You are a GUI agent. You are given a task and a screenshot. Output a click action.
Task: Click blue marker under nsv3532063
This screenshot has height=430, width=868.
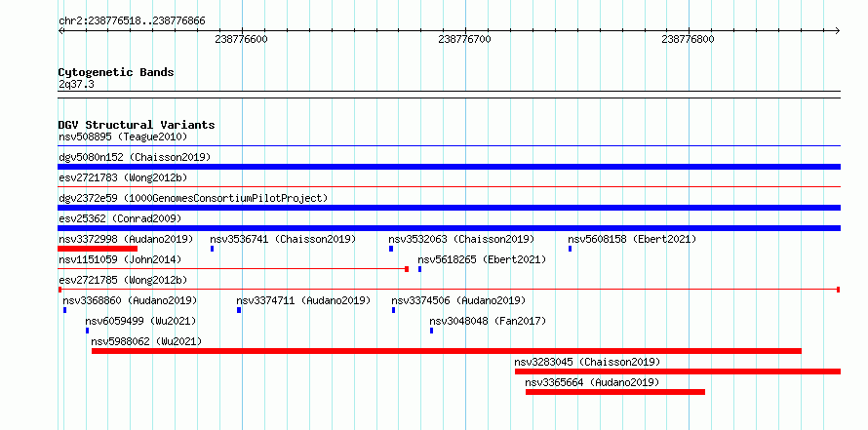tap(391, 249)
